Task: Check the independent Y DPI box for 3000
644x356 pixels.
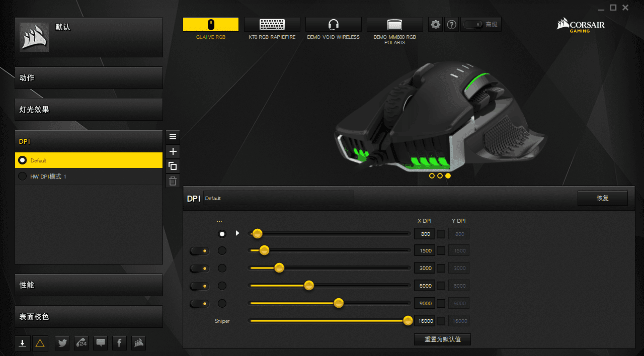Action: click(x=441, y=268)
